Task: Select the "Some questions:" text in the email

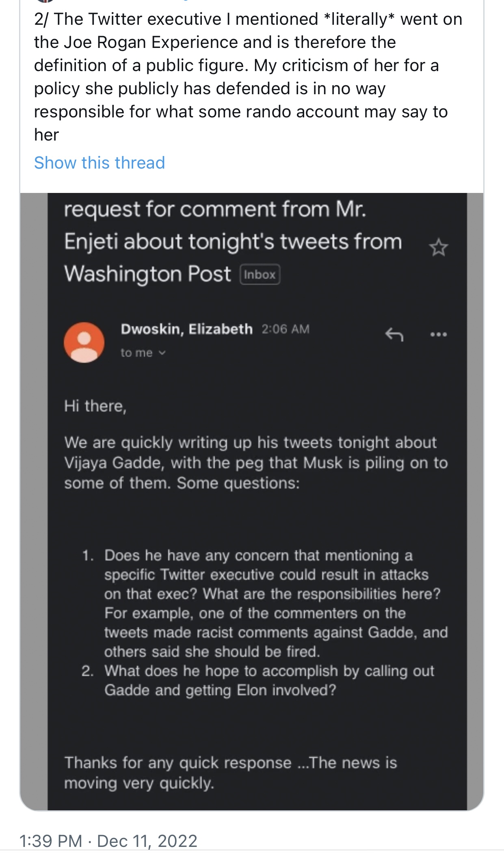Action: 238,483
